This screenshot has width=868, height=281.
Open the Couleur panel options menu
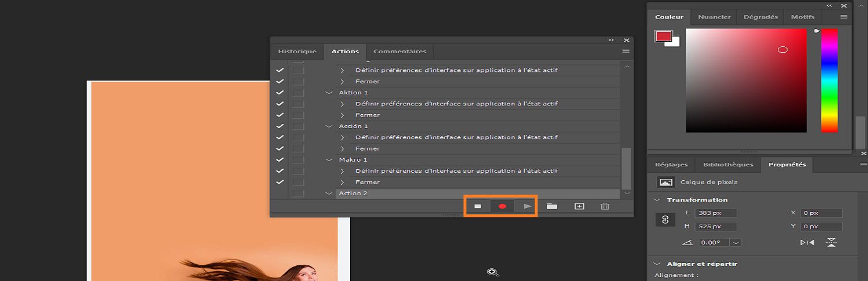[844, 17]
